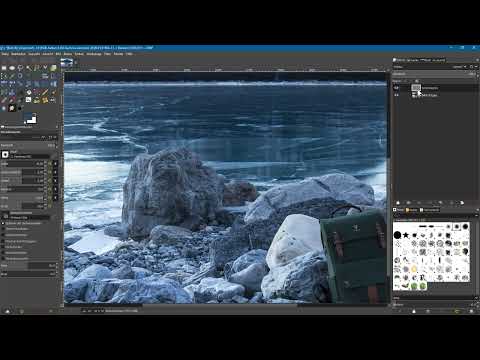Open the Bearbeiten menu
The width and height of the screenshot is (480, 360).
18,54
